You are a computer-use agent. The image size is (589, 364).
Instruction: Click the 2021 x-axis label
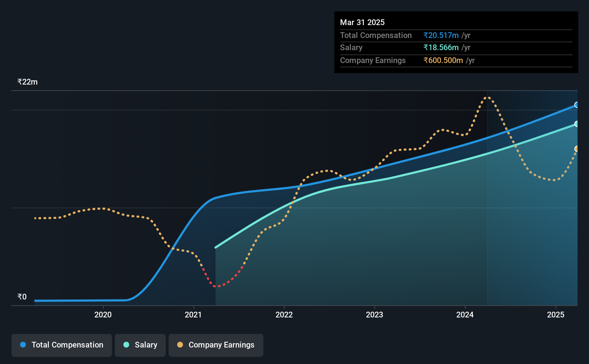(193, 315)
